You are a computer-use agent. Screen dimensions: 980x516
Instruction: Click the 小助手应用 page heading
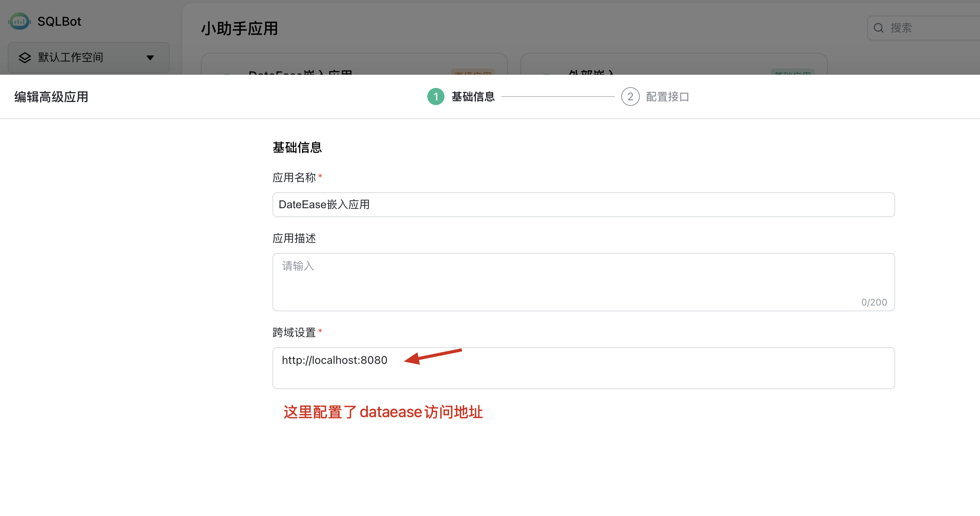tap(239, 28)
